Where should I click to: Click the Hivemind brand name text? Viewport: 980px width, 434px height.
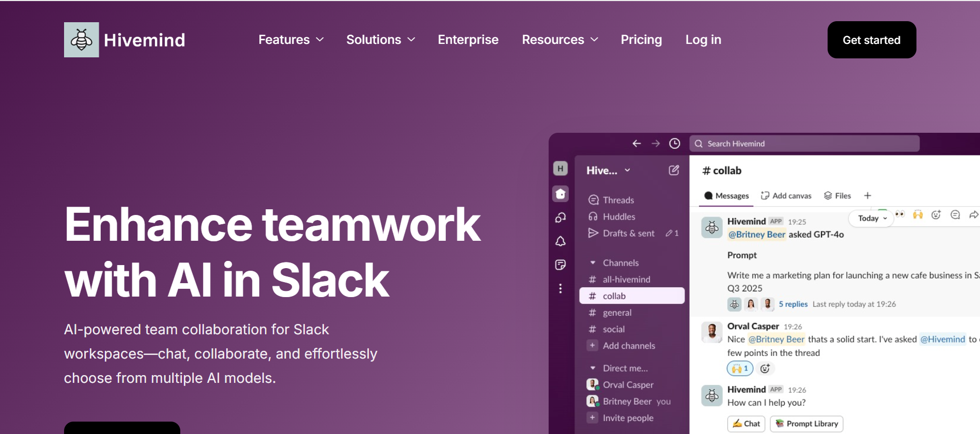(x=144, y=40)
